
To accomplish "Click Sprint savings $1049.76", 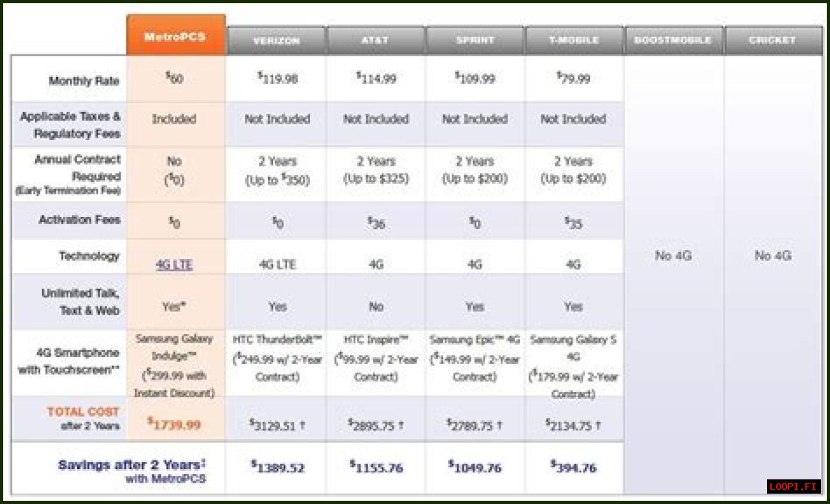I will [x=475, y=466].
